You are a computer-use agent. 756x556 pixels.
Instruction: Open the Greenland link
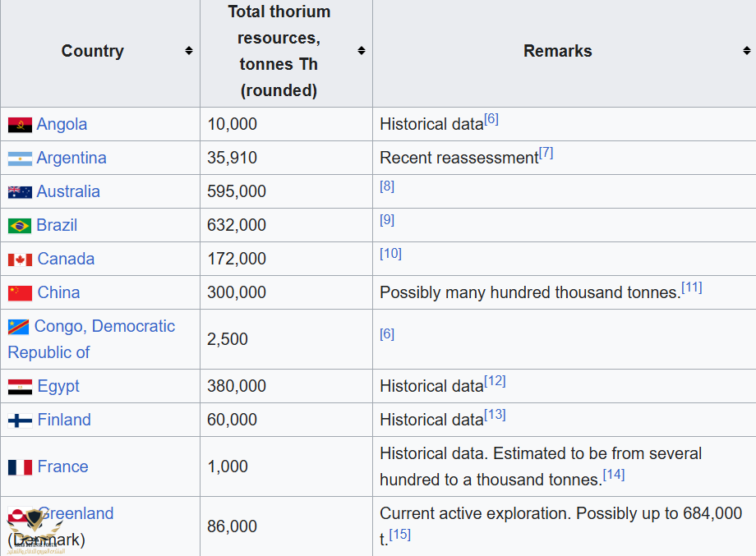coord(76,513)
